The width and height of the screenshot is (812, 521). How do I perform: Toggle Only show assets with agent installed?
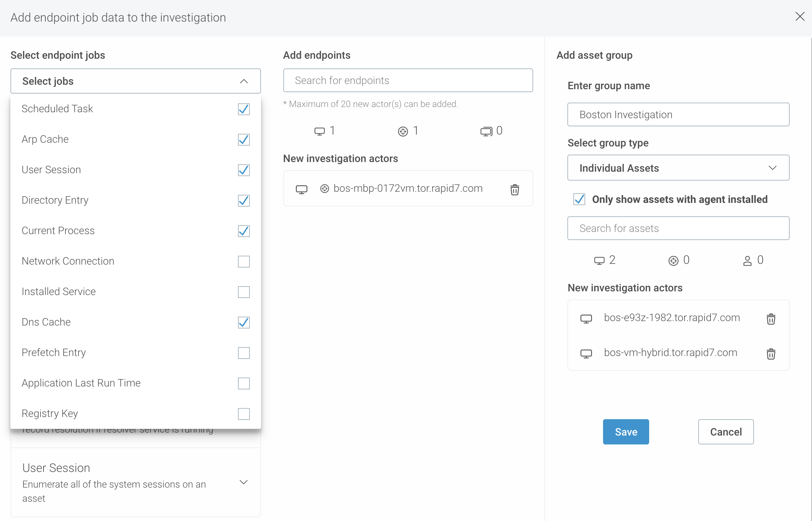coord(579,200)
